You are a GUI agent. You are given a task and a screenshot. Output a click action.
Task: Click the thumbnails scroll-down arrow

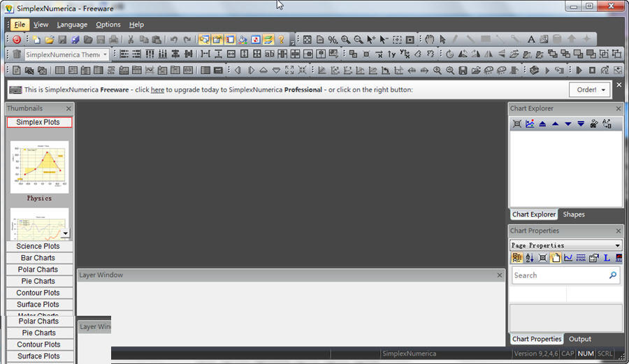click(65, 233)
